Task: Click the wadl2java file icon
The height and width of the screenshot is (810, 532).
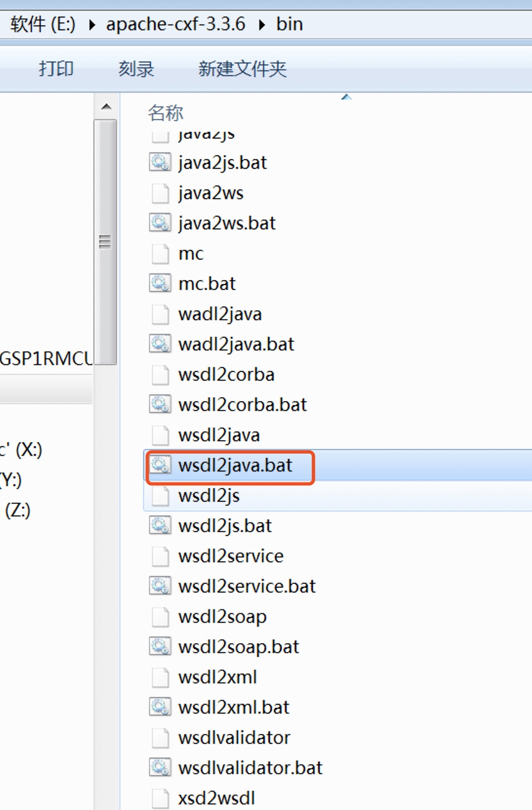Action: click(160, 314)
